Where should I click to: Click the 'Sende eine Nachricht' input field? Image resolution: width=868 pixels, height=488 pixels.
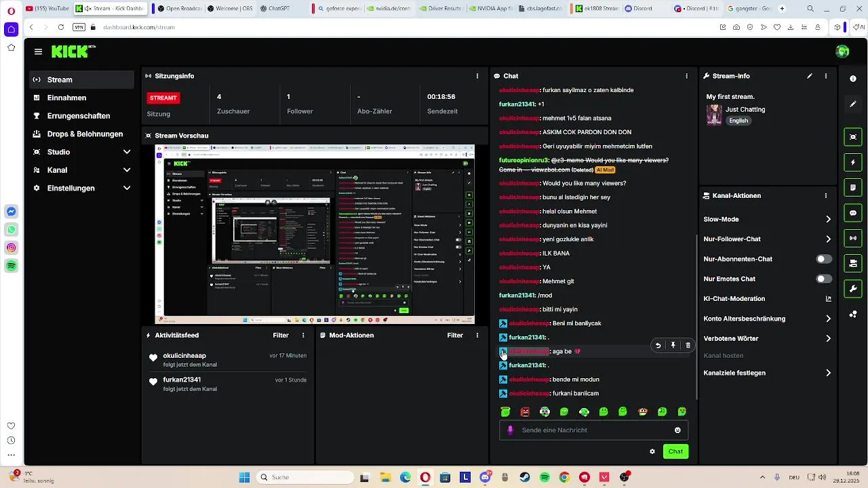[x=593, y=430]
